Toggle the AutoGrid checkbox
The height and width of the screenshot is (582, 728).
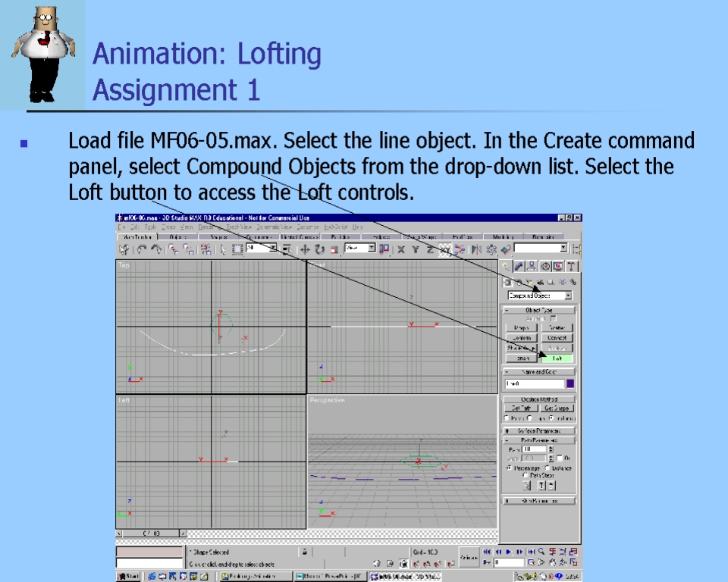(553, 318)
